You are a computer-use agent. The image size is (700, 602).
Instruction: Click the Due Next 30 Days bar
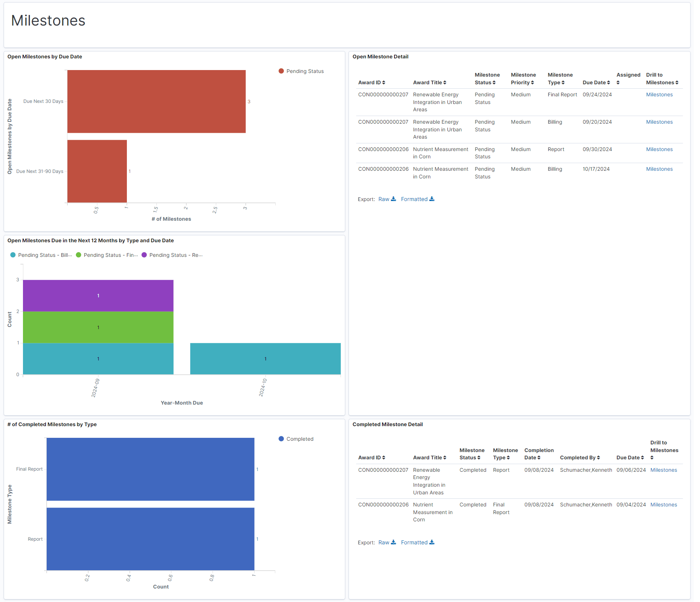point(156,101)
